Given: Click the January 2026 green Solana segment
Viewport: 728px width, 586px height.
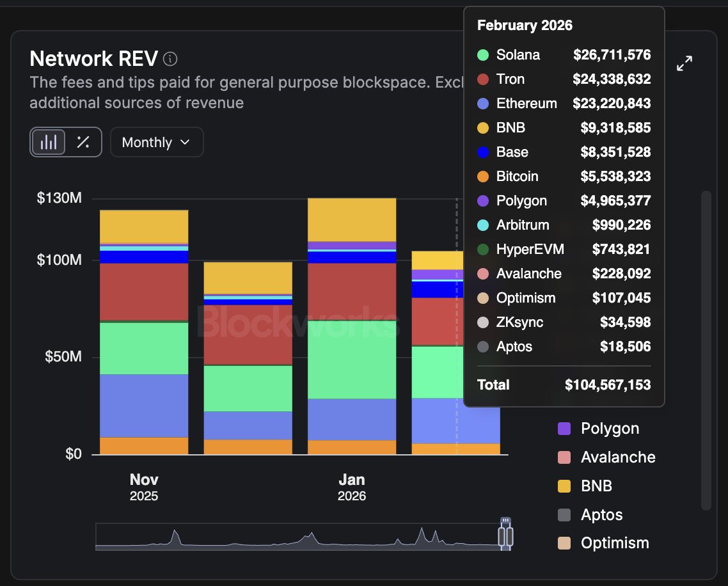Looking at the screenshot, I should point(352,358).
